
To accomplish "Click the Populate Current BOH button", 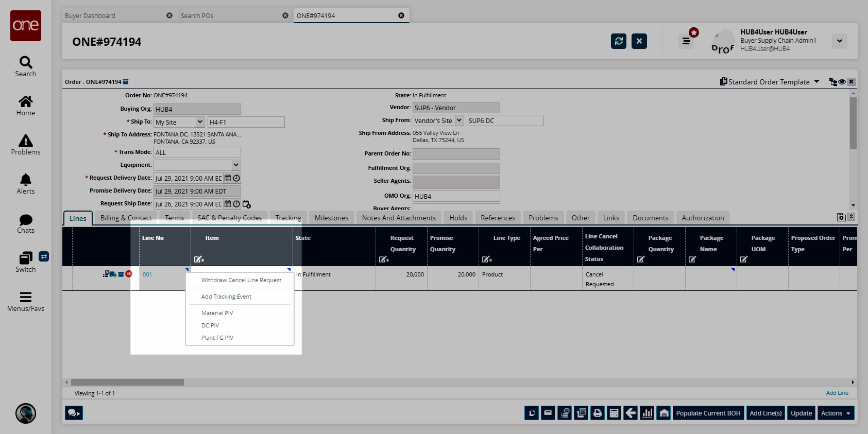I will (x=708, y=413).
